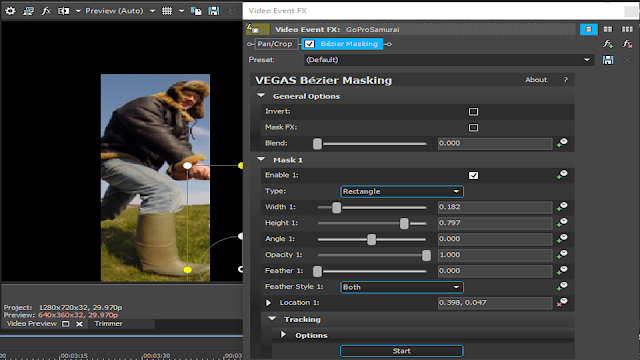Click the Pan/Crop chain button
Image resolution: width=640 pixels, height=360 pixels.
[275, 44]
